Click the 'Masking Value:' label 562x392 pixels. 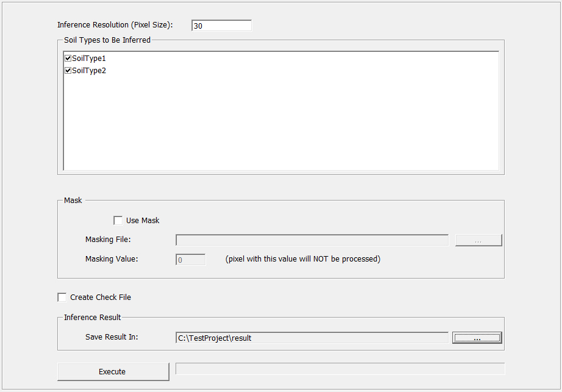click(112, 258)
